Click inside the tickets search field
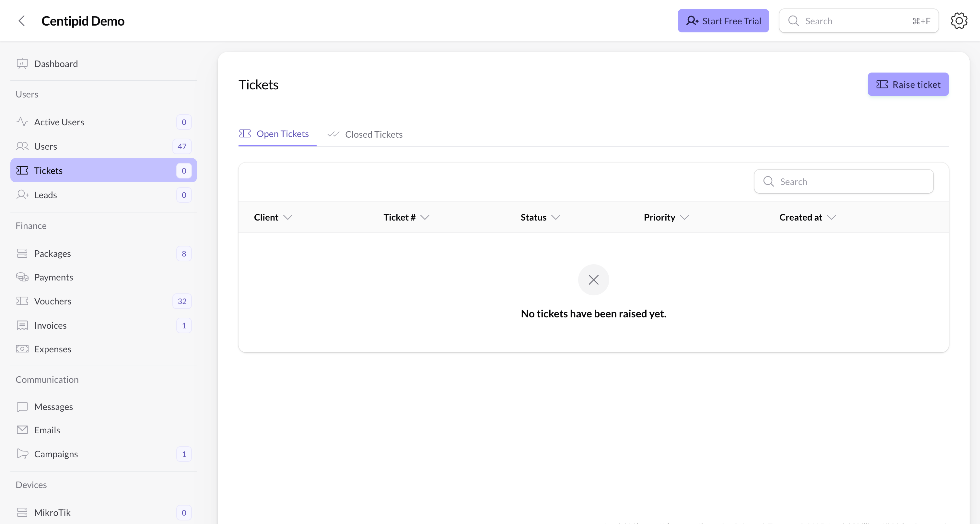 pos(843,181)
